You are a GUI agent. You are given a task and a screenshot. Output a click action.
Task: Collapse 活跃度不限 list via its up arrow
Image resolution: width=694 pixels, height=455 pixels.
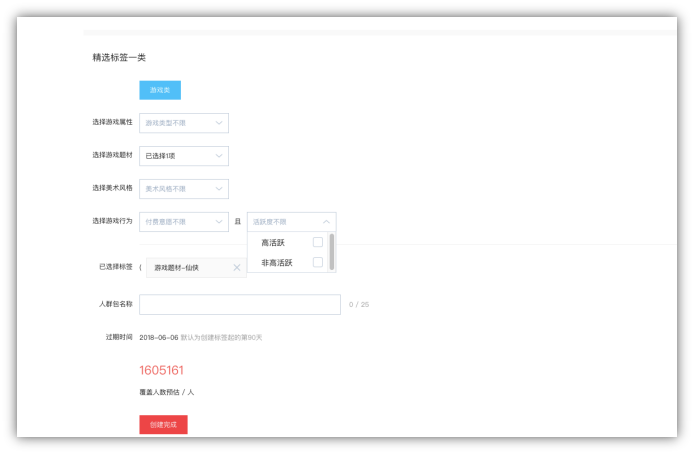[x=326, y=222]
